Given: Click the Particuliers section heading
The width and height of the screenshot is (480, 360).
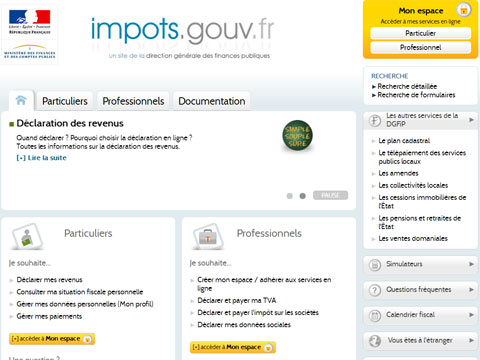Looking at the screenshot, I should [88, 233].
